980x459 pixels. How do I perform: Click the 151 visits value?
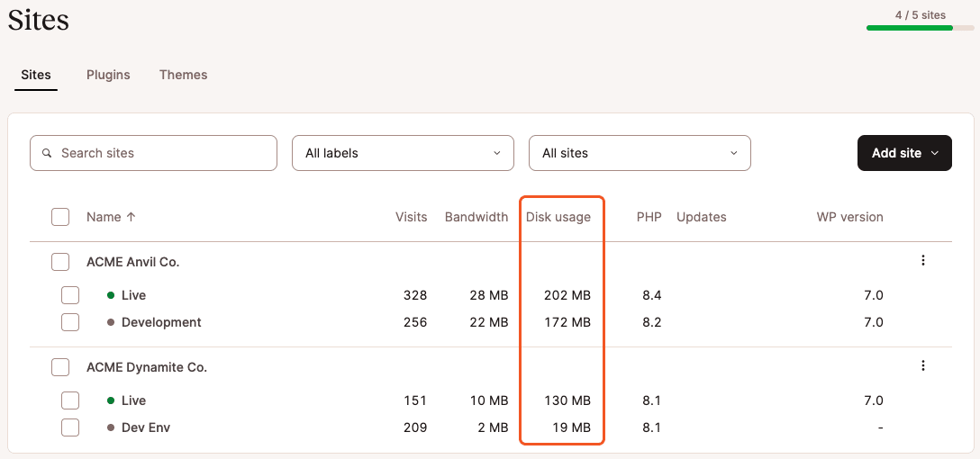[x=415, y=400]
